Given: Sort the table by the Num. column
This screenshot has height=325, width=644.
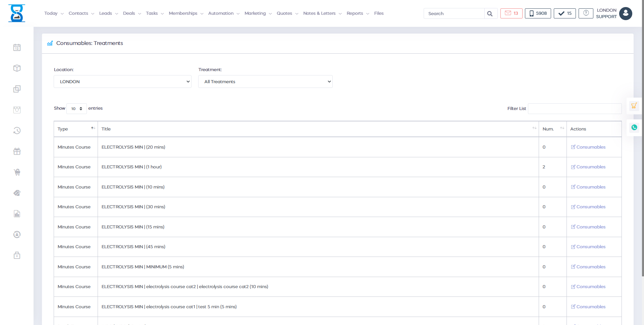Looking at the screenshot, I should point(552,129).
